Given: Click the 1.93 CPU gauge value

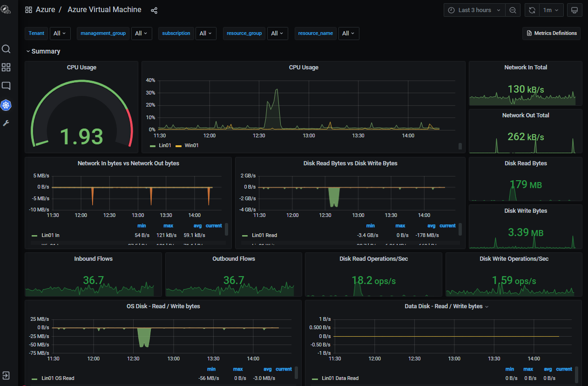Looking at the screenshot, I should tap(81, 136).
